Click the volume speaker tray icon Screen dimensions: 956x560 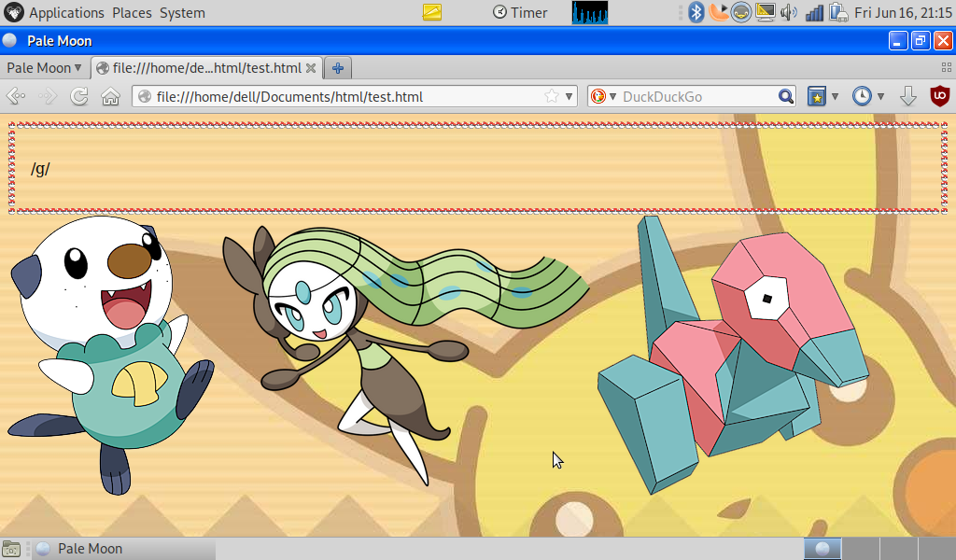[x=788, y=12]
